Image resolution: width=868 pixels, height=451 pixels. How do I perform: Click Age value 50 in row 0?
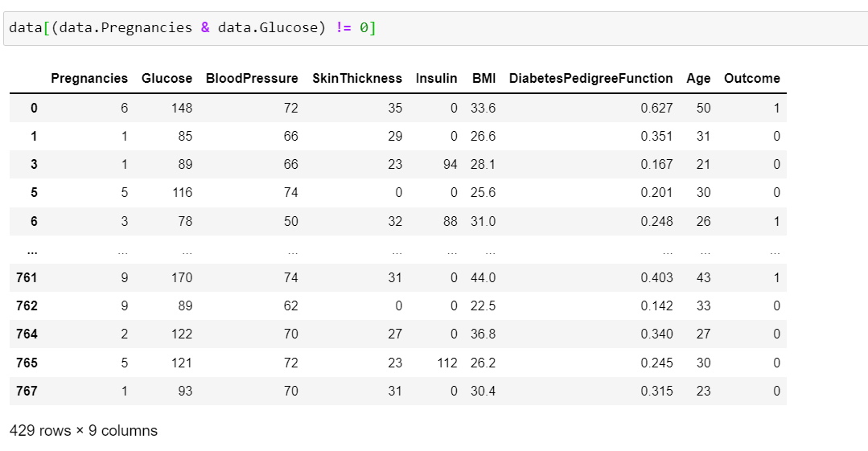coord(703,108)
